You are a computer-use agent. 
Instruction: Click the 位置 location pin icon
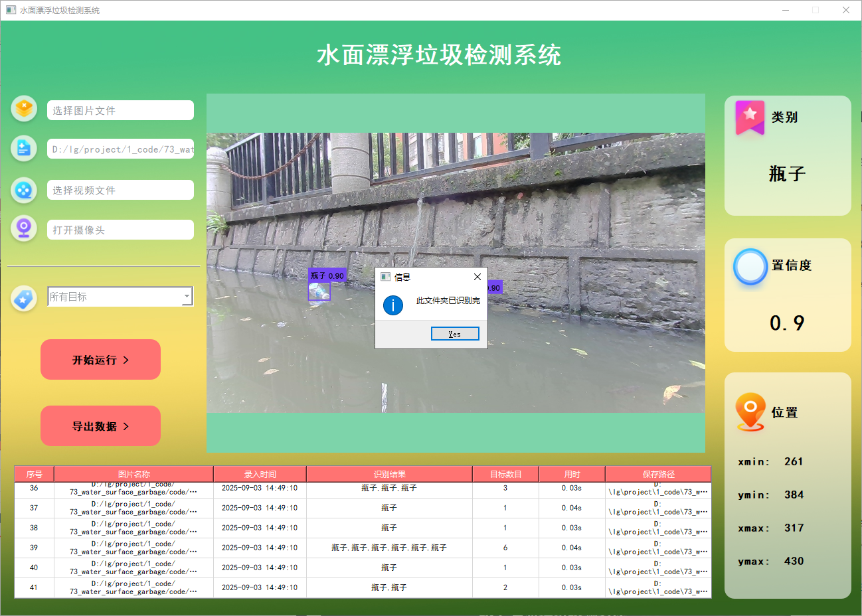click(750, 412)
